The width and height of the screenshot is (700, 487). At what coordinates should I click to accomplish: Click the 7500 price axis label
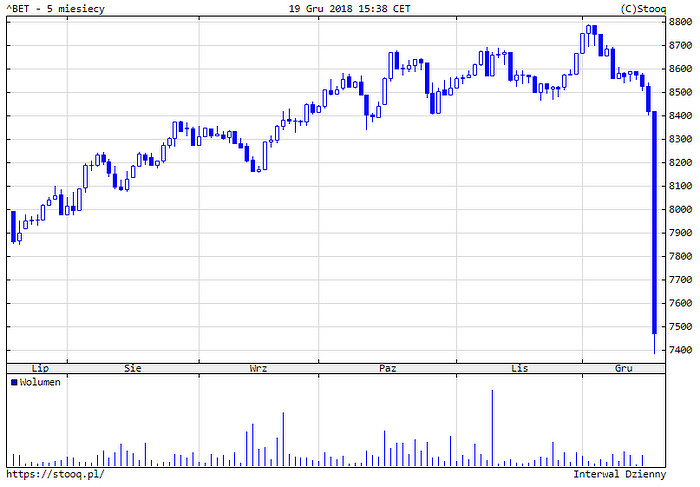click(x=680, y=326)
